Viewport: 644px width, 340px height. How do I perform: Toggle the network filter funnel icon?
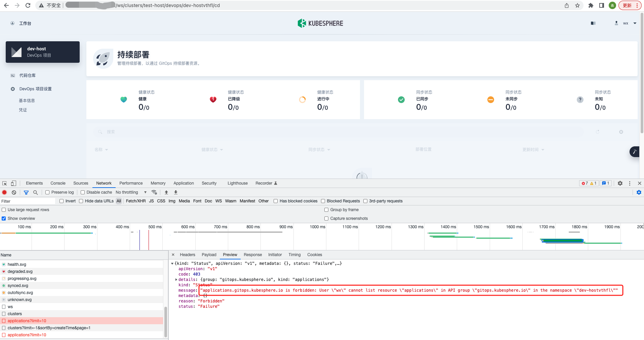click(x=26, y=192)
